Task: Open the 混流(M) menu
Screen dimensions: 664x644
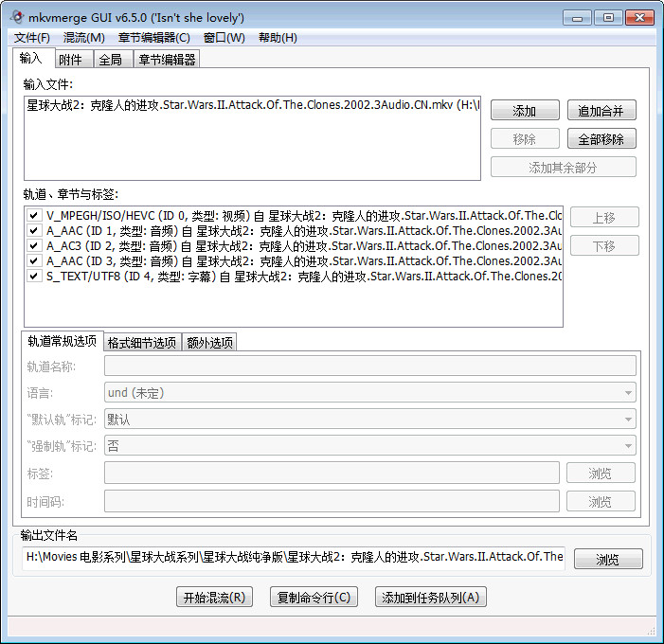Action: 83,38
